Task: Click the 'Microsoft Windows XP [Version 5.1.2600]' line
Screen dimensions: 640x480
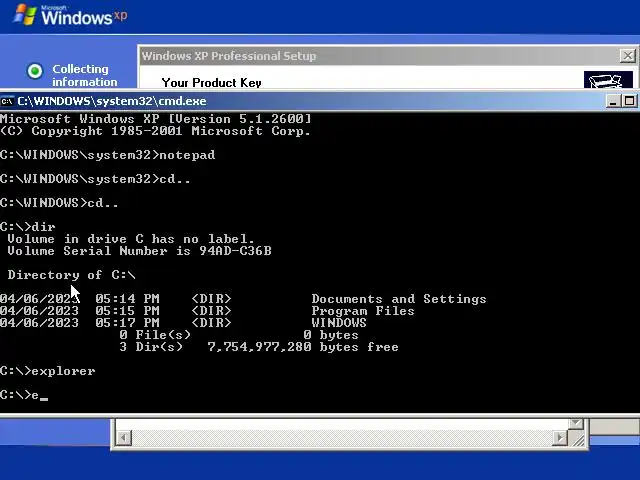Action: pos(156,119)
